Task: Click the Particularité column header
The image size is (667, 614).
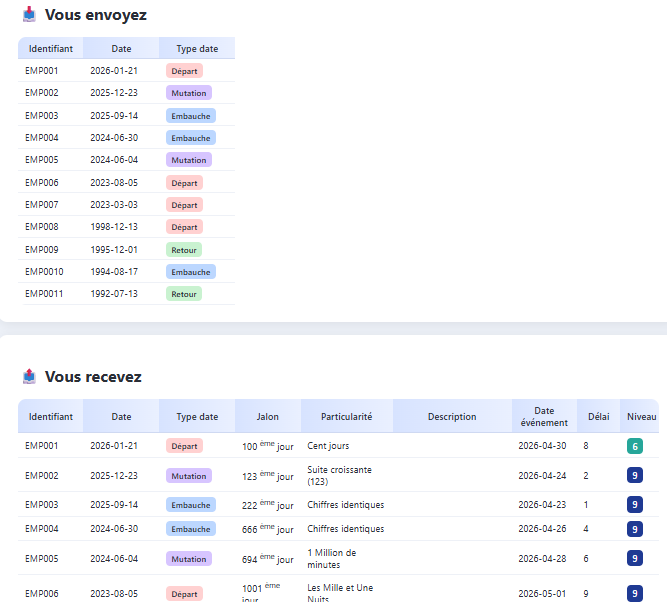Action: click(x=347, y=417)
